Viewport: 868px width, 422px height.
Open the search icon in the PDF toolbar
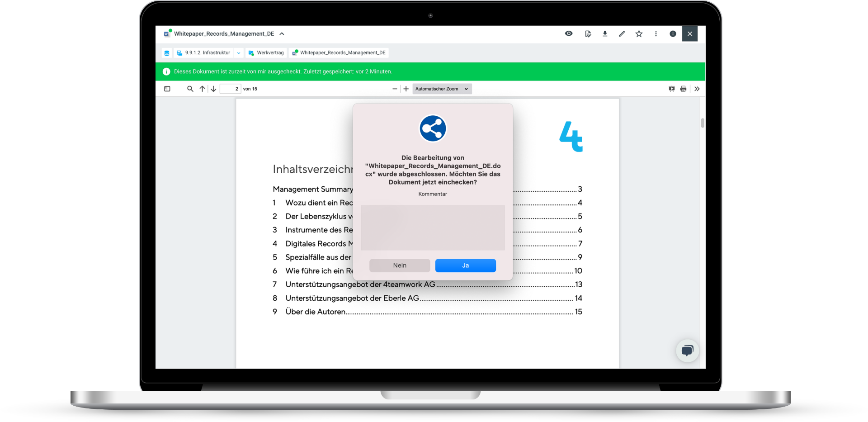190,89
